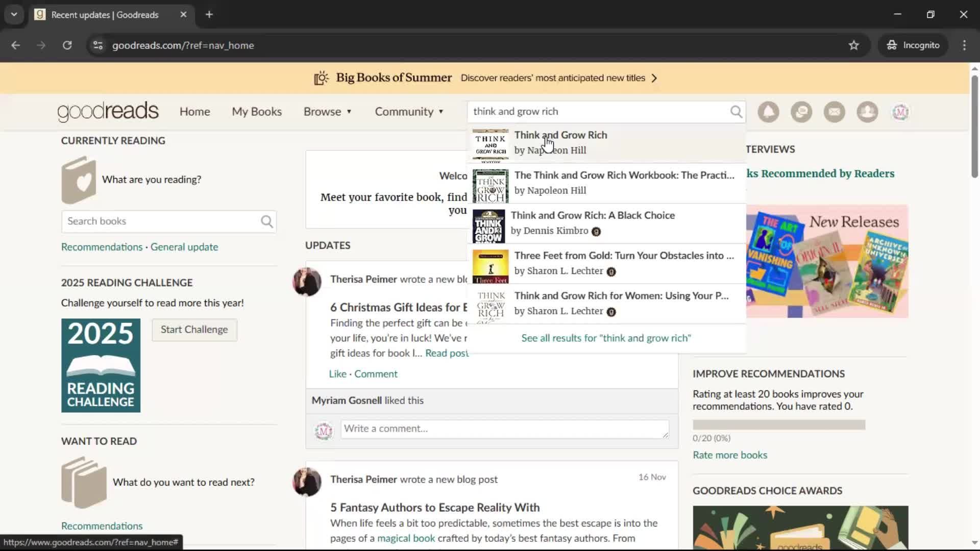Like the Christmas Gift Ideas post
Viewport: 980px width, 551px height.
tap(337, 374)
